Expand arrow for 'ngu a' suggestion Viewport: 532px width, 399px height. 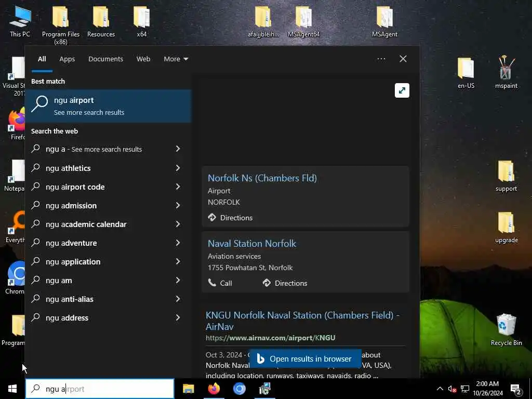[x=178, y=149]
